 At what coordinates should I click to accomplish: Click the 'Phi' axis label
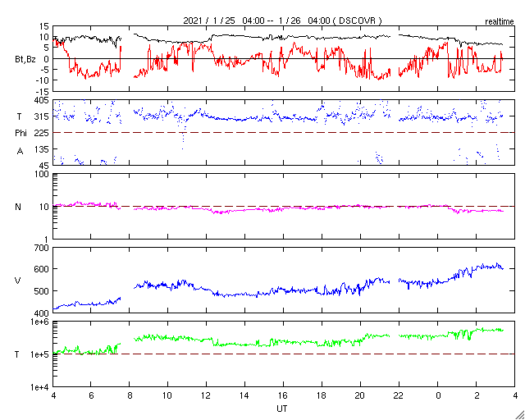[21, 134]
